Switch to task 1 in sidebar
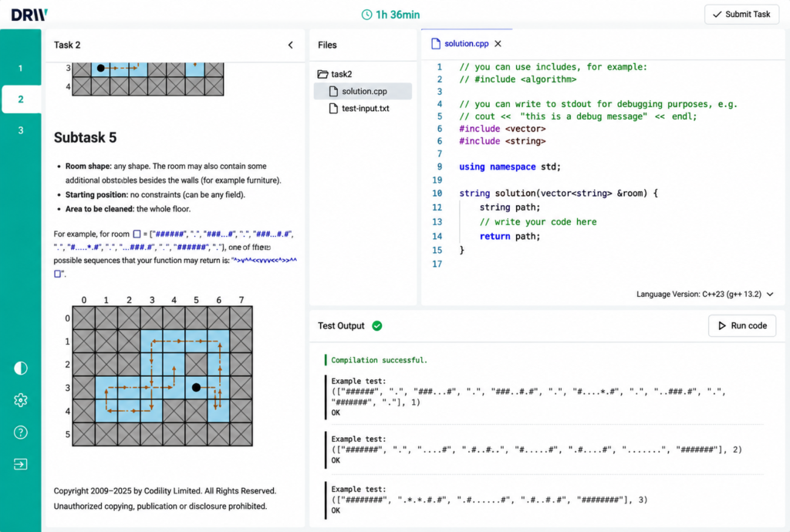Screen dimensions: 790x532 [21, 68]
